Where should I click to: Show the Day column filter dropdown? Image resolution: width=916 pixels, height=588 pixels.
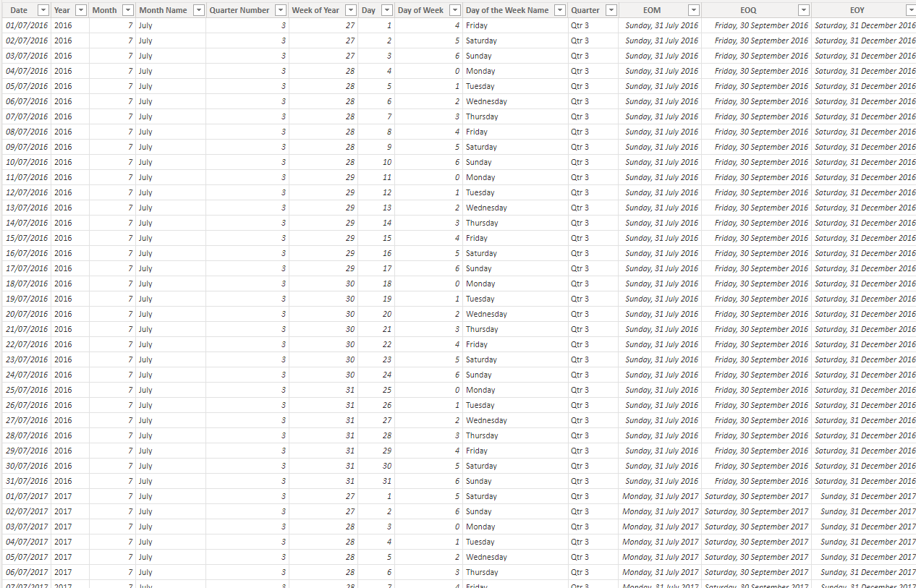click(x=386, y=10)
